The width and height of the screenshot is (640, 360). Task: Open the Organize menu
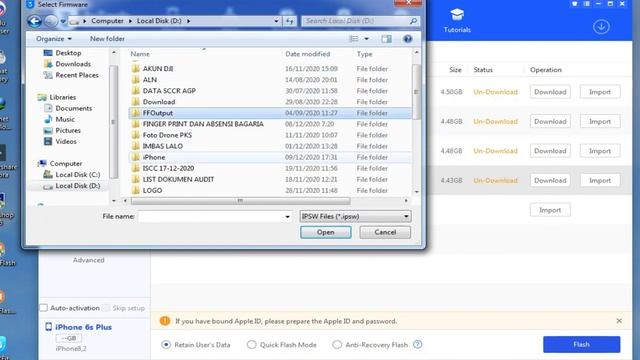pos(53,39)
